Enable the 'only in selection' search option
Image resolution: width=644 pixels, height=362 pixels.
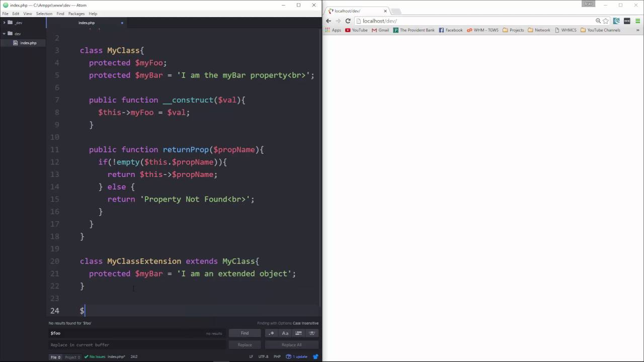coord(298,333)
